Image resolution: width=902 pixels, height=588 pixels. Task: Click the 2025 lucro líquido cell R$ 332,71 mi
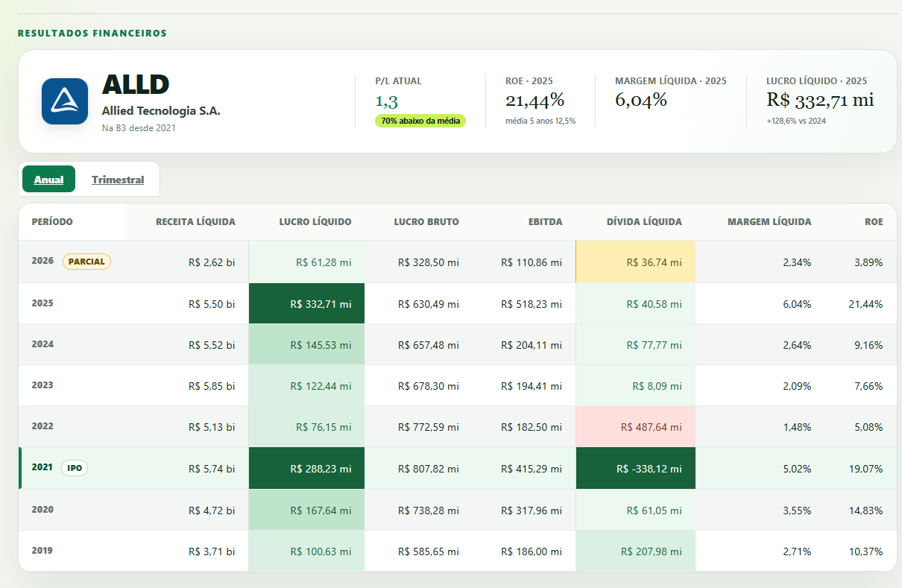click(x=306, y=303)
